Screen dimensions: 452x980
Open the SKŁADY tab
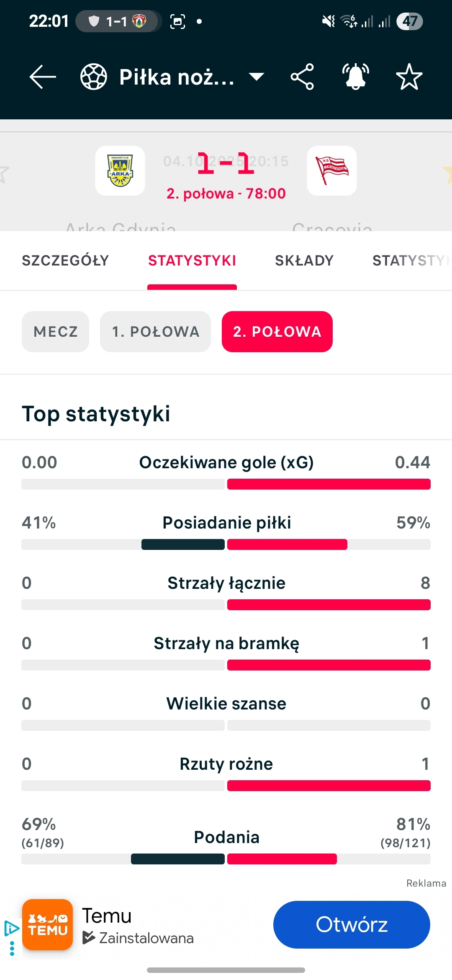click(x=304, y=260)
